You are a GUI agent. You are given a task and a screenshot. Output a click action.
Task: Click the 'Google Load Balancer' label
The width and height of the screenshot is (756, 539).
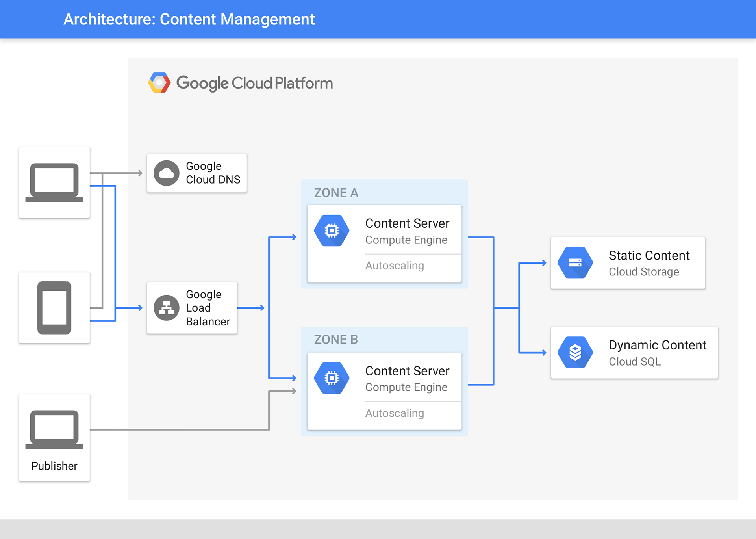pos(208,308)
